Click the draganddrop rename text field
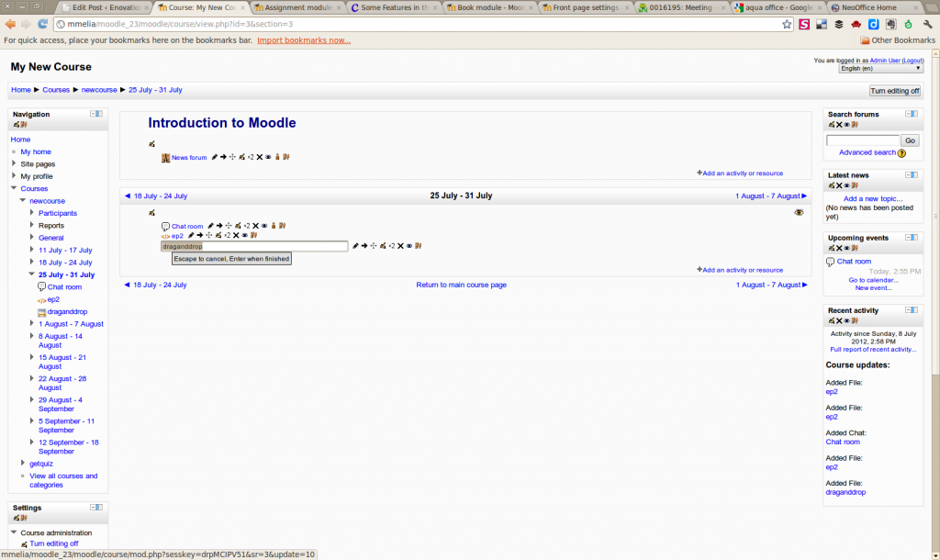The width and height of the screenshot is (940, 560). coord(254,246)
